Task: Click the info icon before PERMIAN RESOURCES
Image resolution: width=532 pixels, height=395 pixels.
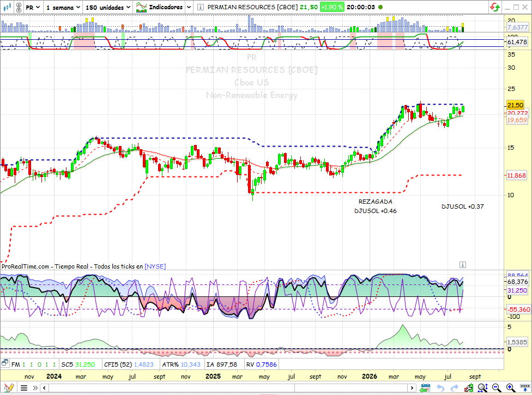Action: point(201,7)
